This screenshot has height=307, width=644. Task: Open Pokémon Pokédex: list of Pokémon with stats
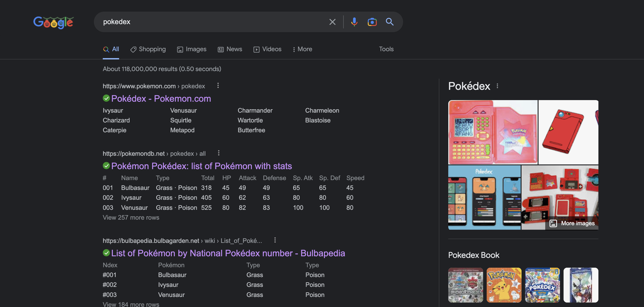point(202,166)
